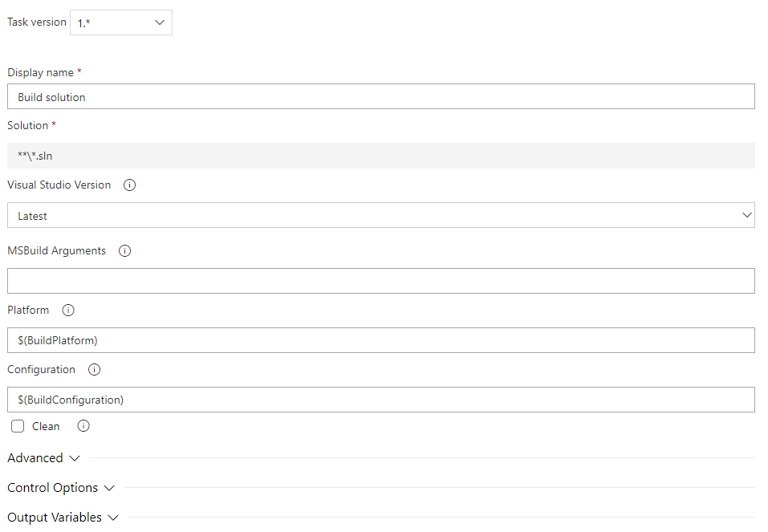Viewport: 768px width, 532px height.
Task: Click the Build solution text value
Action: click(51, 96)
